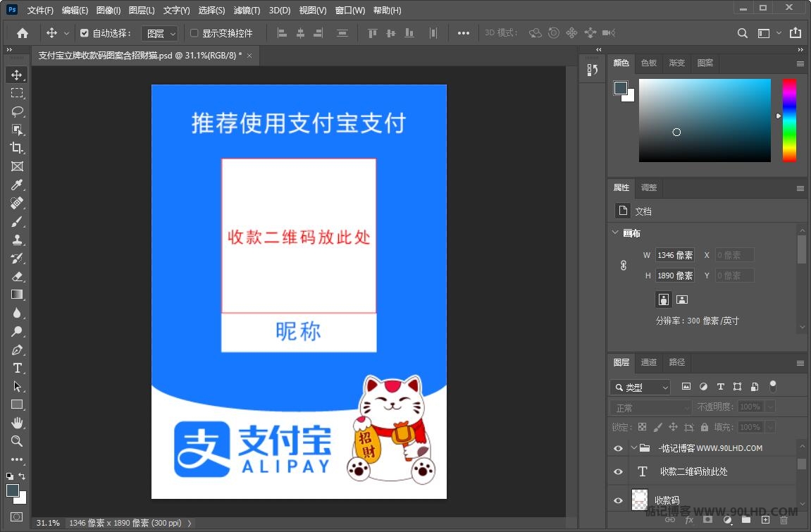
Task: Enable the 显示变换控件 checkbox
Action: 194,33
